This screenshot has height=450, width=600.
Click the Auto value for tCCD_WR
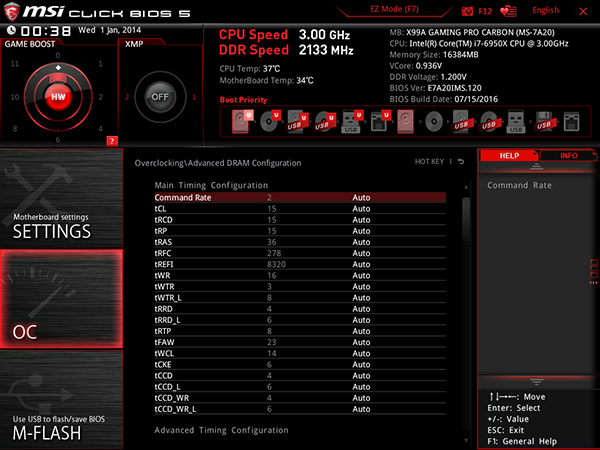(361, 398)
